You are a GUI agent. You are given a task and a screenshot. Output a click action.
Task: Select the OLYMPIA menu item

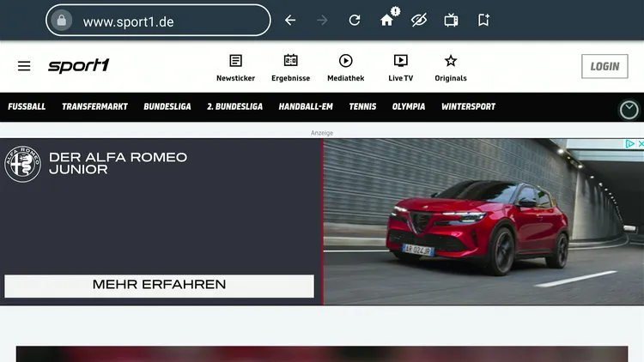click(409, 106)
